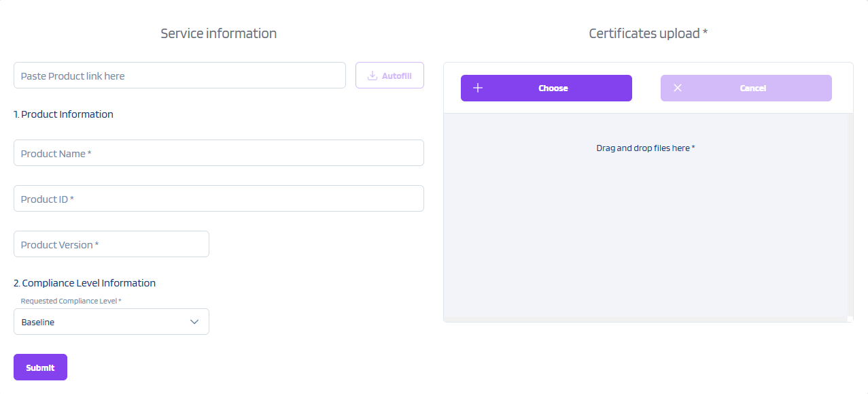
Task: Click the Autofill button text
Action: coord(397,76)
